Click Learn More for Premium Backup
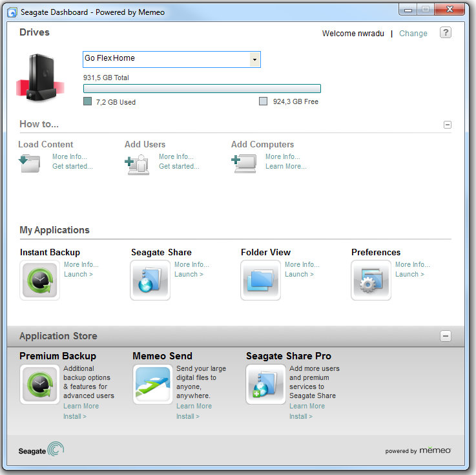 [x=81, y=406]
